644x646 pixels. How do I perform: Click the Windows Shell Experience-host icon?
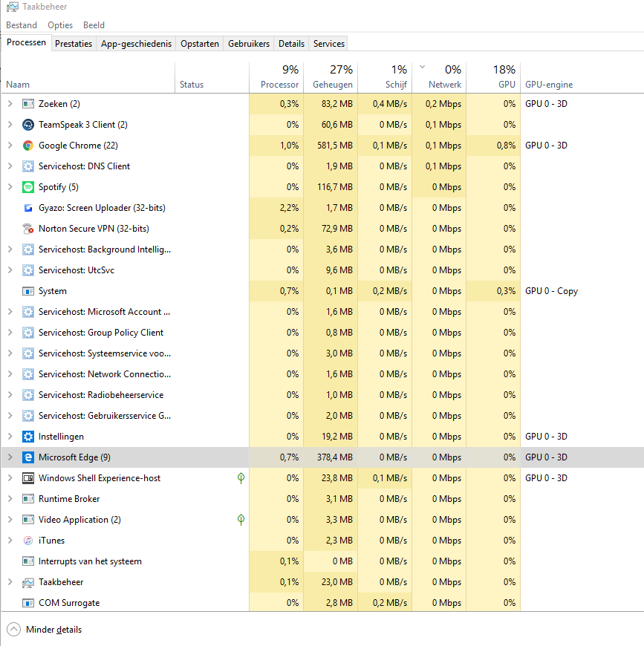[28, 478]
